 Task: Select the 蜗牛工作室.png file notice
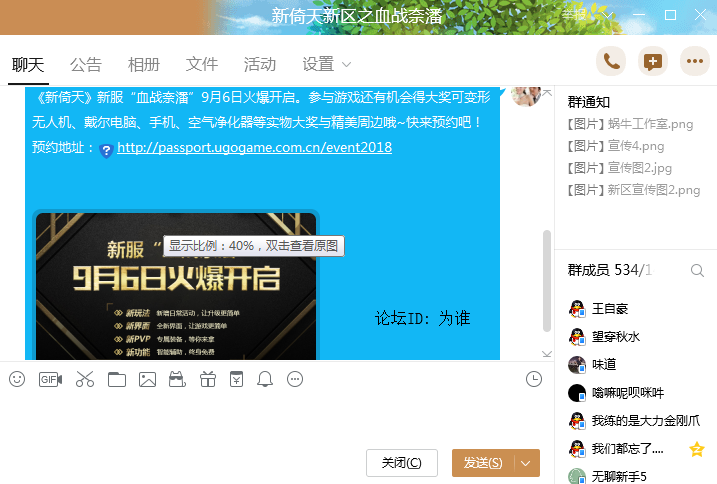pyautogui.click(x=630, y=124)
